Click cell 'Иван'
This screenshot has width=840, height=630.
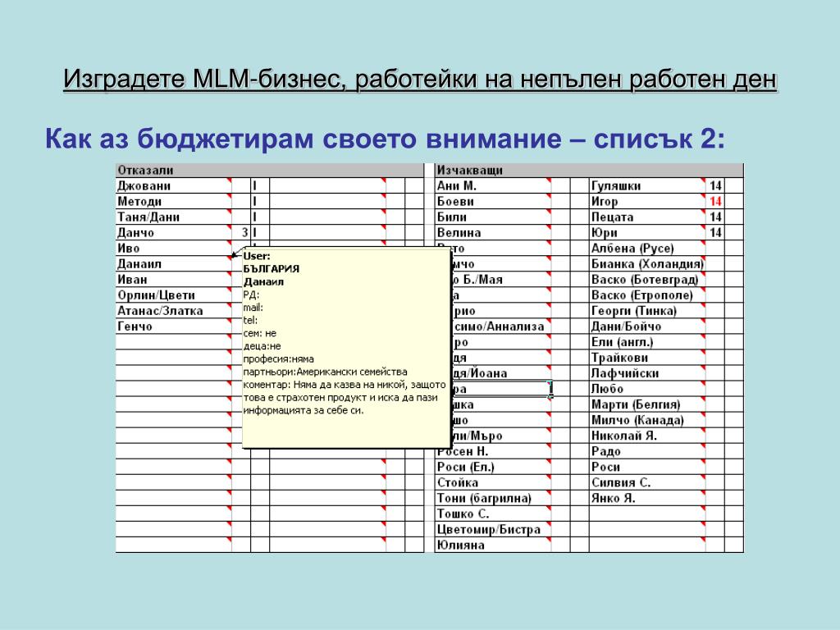pyautogui.click(x=174, y=279)
